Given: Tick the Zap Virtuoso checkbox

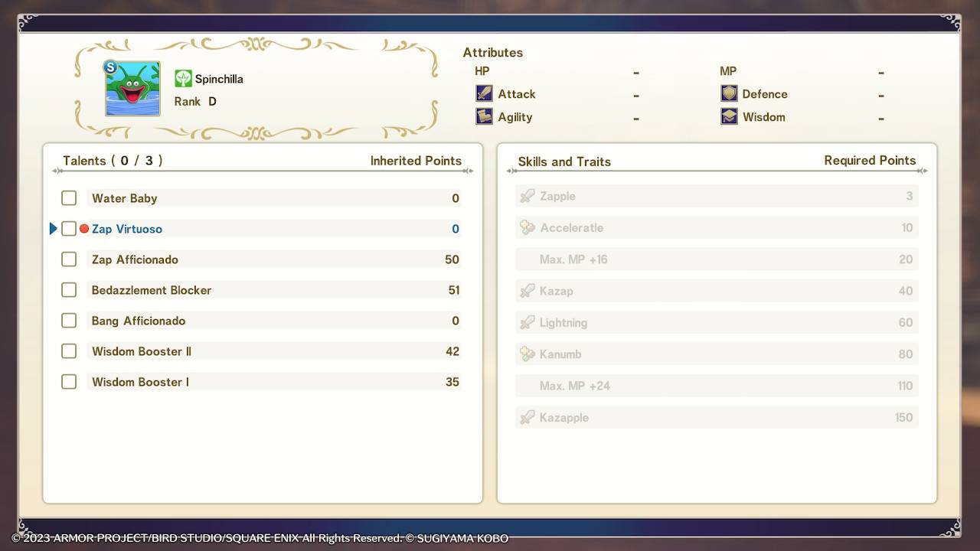Looking at the screenshot, I should 69,229.
